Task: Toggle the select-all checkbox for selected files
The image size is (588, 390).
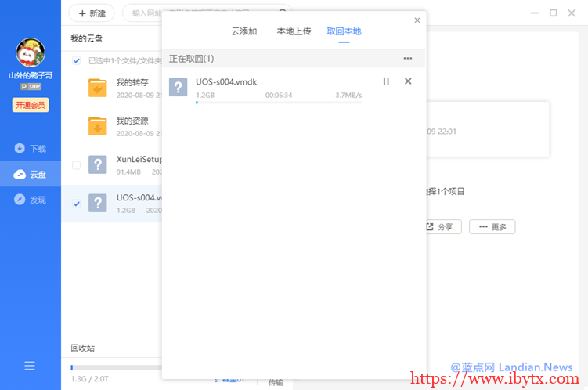Action: 76,61
